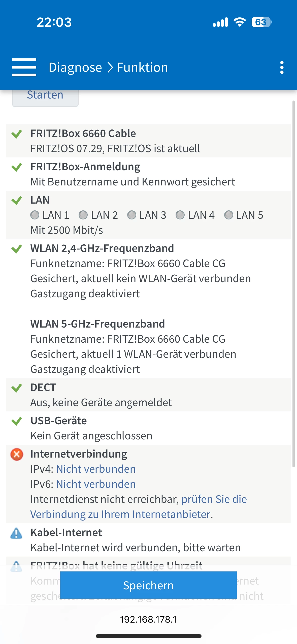
Task: Click the green checkmark beside FRITZ!Box 6660 Cable
Action: point(17,134)
